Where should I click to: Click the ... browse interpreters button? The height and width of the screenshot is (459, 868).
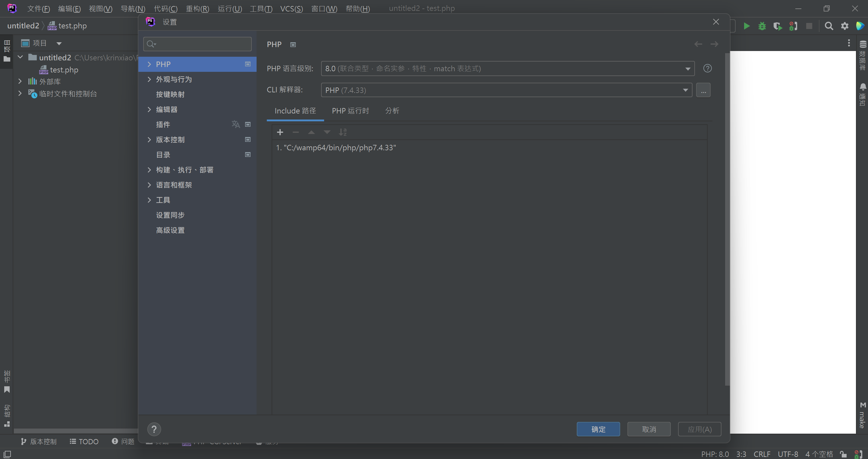[x=703, y=90]
